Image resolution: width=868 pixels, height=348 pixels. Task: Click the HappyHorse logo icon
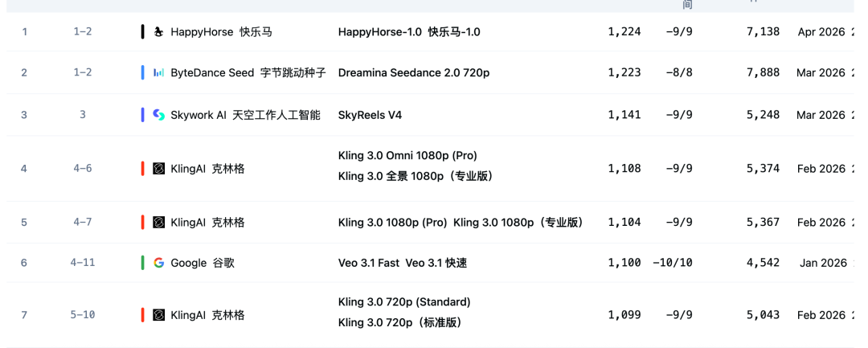tap(159, 32)
